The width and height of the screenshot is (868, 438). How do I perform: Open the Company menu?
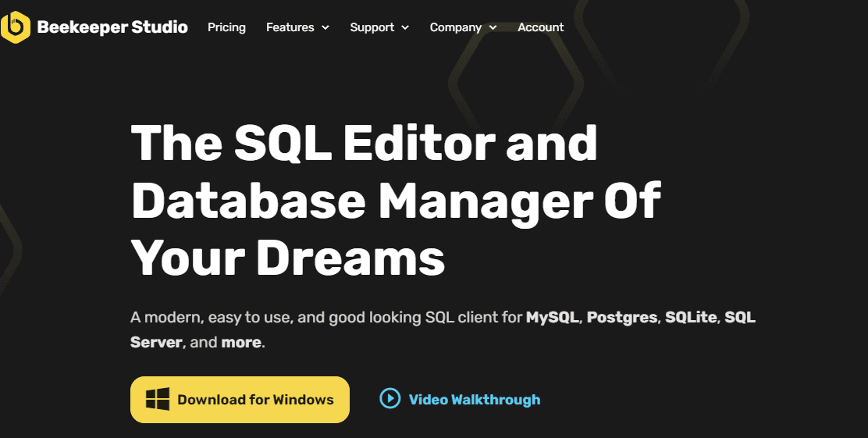(464, 27)
